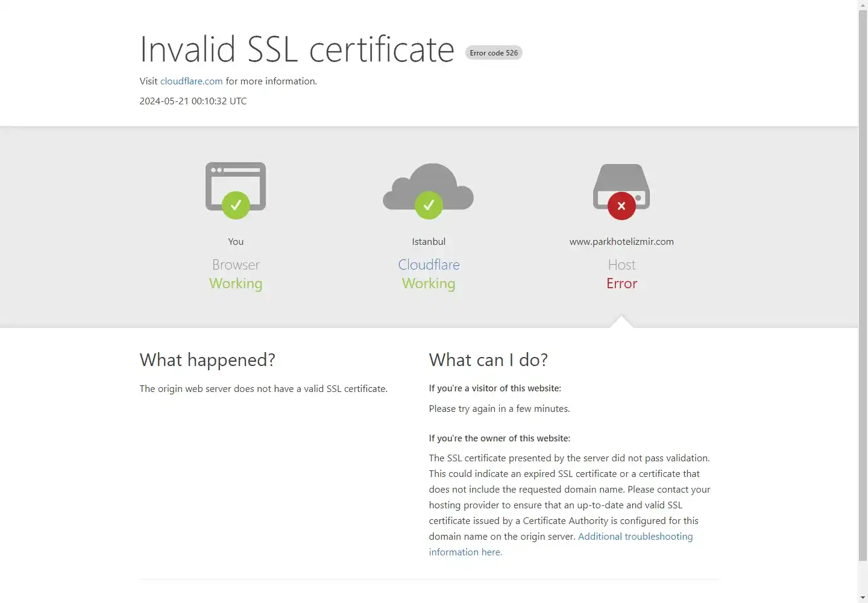Click the Working status under Cloudflare
This screenshot has height=603, width=868.
coord(429,284)
